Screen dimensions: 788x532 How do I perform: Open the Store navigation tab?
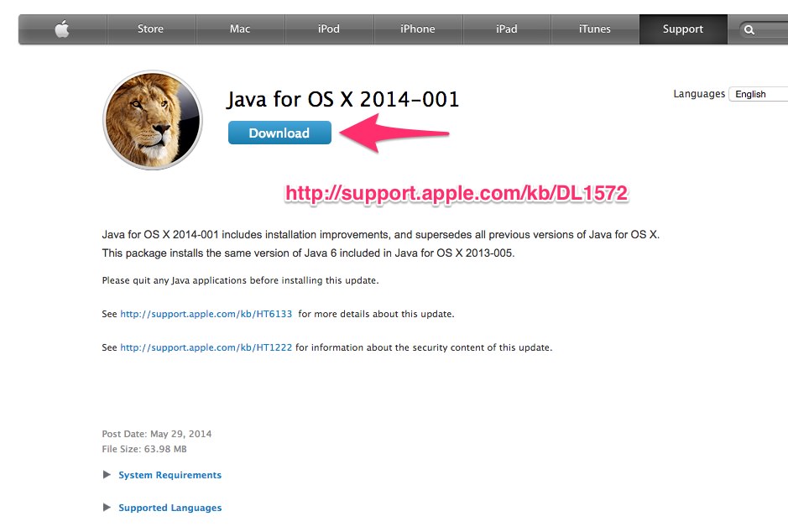tap(151, 29)
